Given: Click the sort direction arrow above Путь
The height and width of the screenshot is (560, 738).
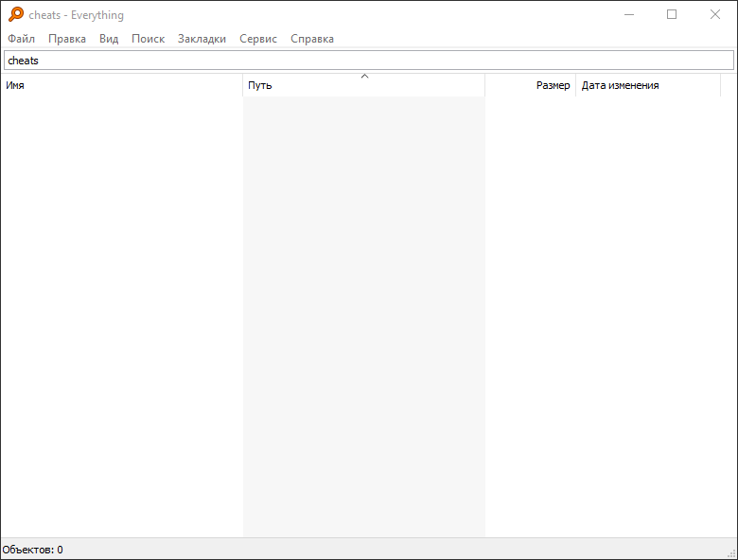Looking at the screenshot, I should pyautogui.click(x=364, y=76).
